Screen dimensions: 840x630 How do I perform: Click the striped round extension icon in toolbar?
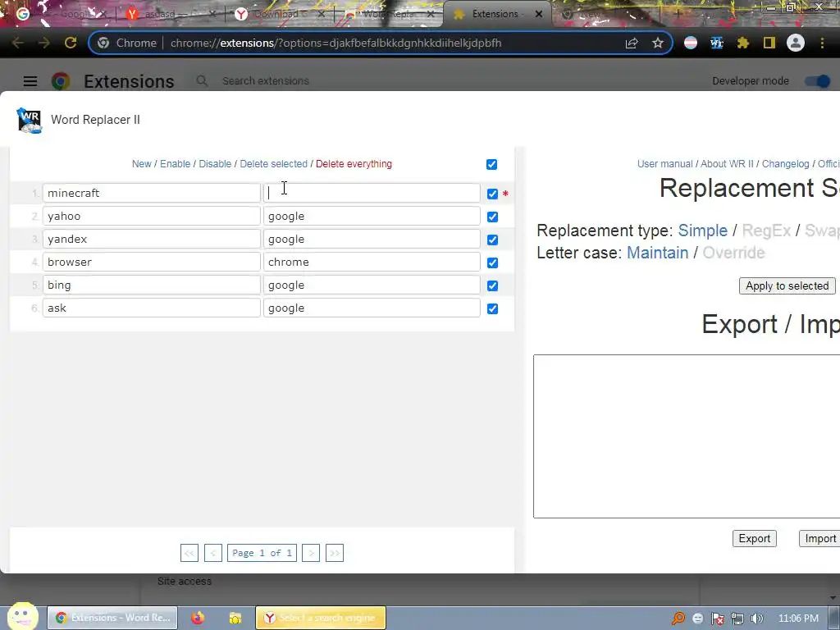[691, 43]
